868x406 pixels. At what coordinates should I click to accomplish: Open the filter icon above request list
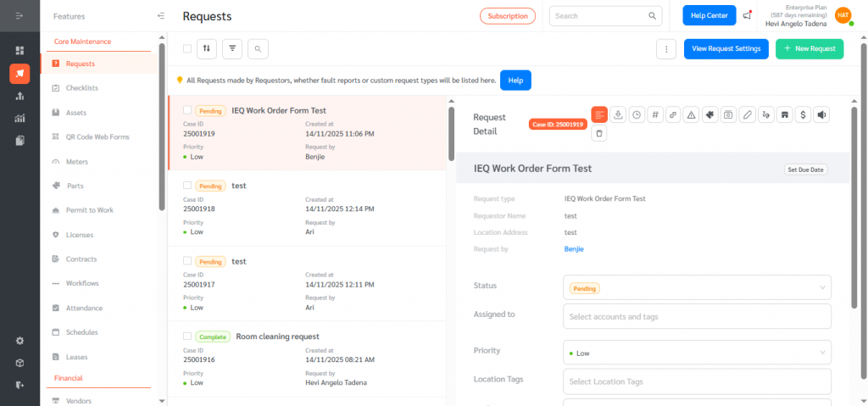232,49
